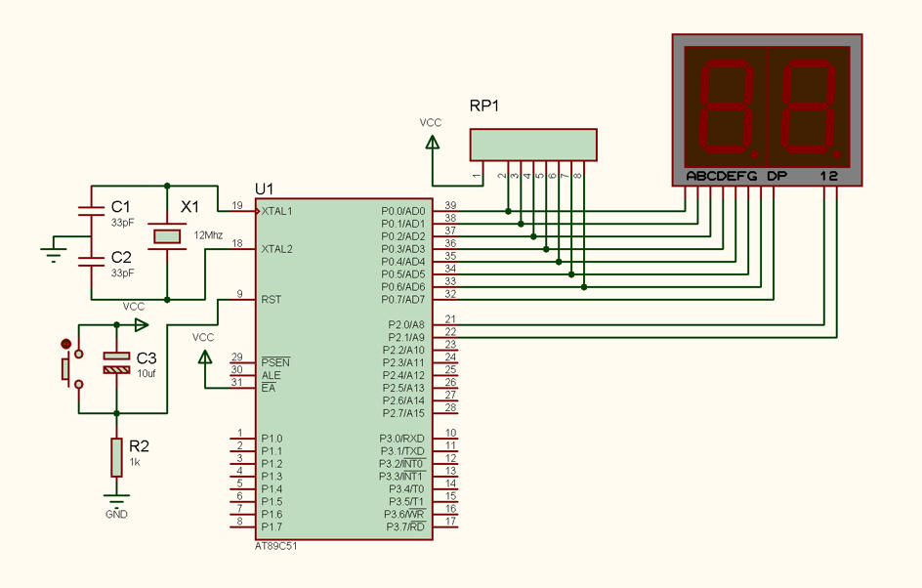Click the P1.4 pin label
This screenshot has width=922, height=588.
click(x=272, y=489)
